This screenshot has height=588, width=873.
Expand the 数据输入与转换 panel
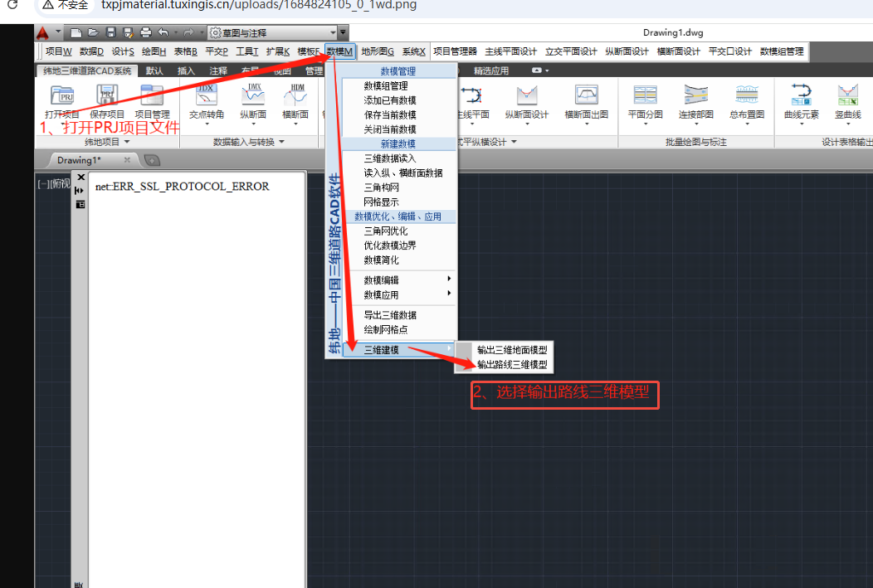coord(281,142)
